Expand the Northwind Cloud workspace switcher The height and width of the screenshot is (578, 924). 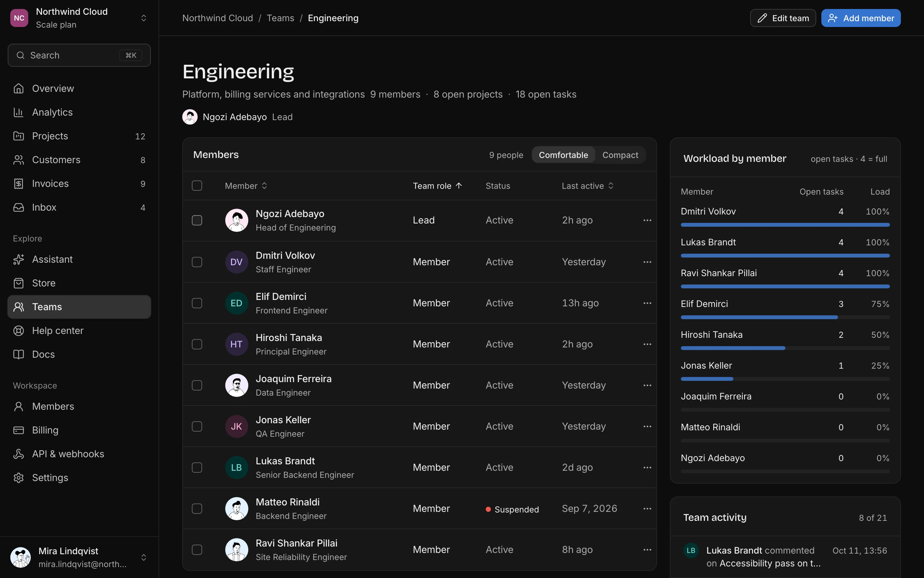coord(79,18)
